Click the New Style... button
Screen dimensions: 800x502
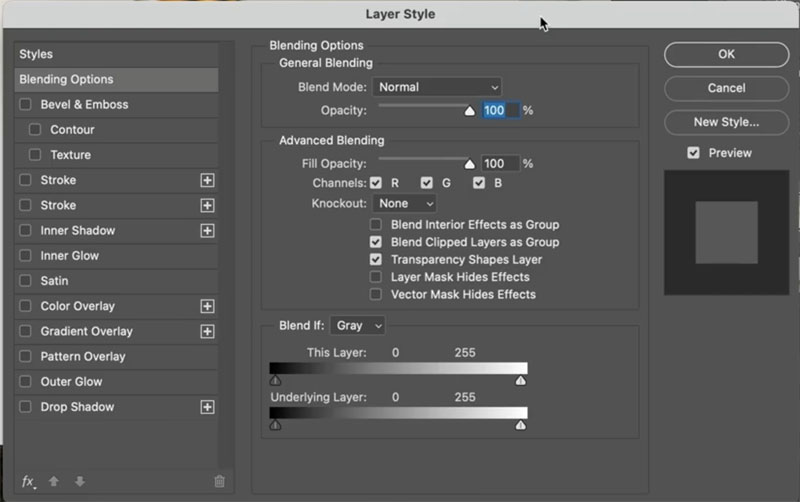(x=727, y=122)
